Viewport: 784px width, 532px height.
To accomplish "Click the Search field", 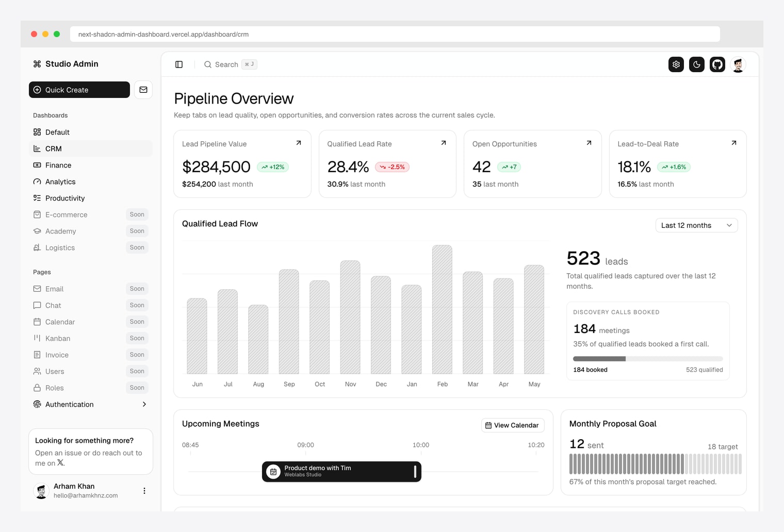I will coord(231,64).
